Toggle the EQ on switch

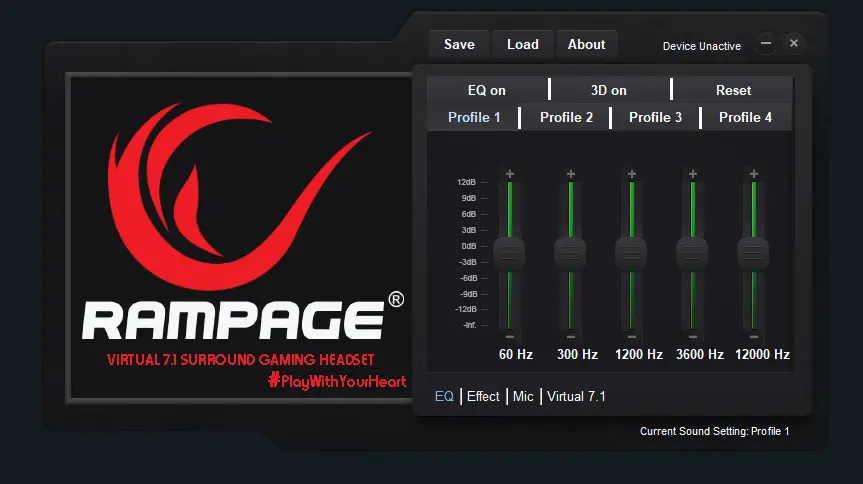487,90
